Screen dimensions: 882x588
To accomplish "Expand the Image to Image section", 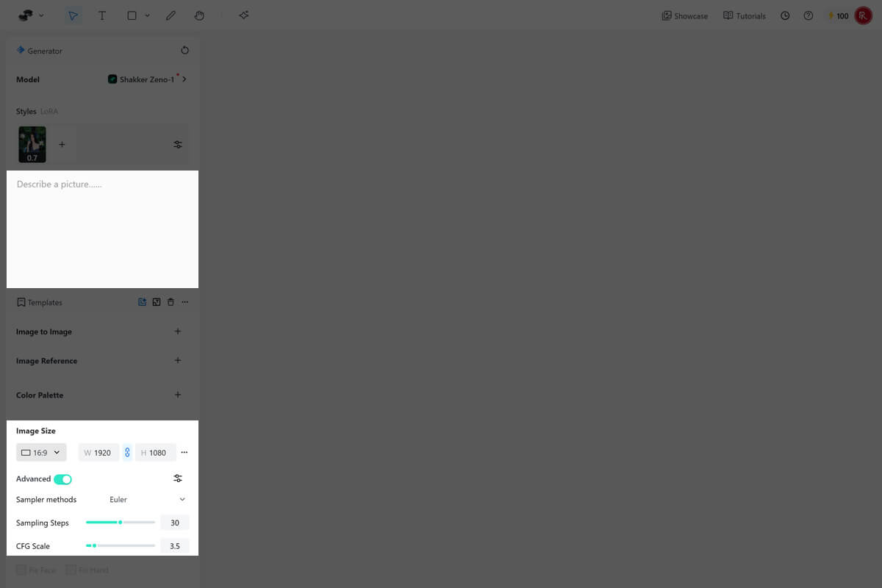I will point(177,331).
